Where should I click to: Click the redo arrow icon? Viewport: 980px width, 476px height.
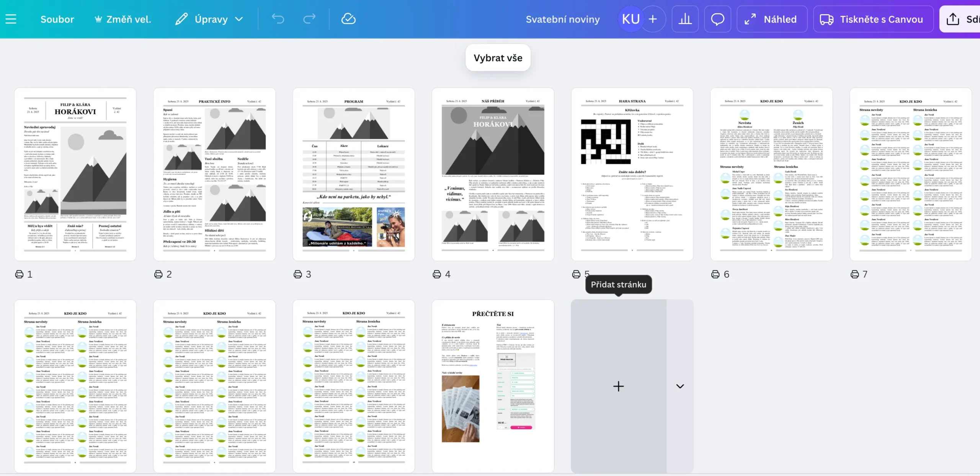click(x=309, y=19)
